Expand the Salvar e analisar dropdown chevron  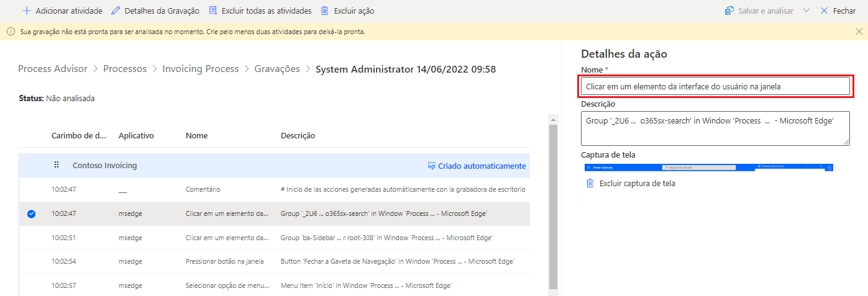point(806,11)
